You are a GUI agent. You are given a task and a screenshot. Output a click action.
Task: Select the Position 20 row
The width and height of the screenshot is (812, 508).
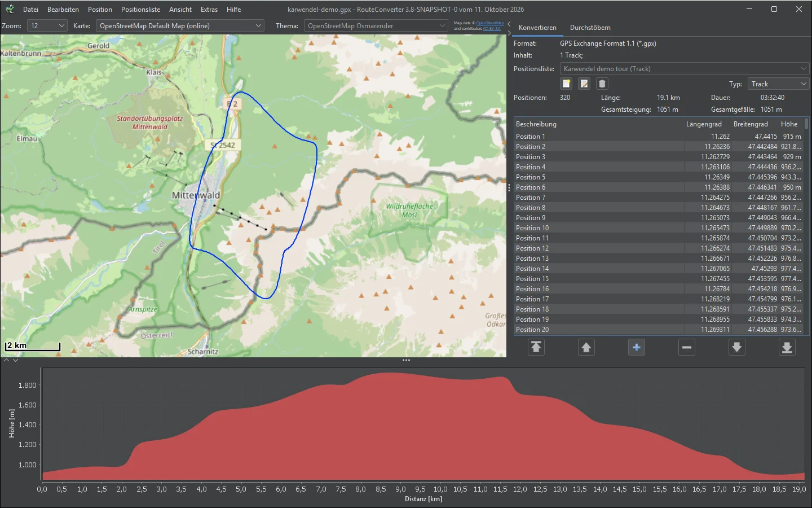pos(658,330)
